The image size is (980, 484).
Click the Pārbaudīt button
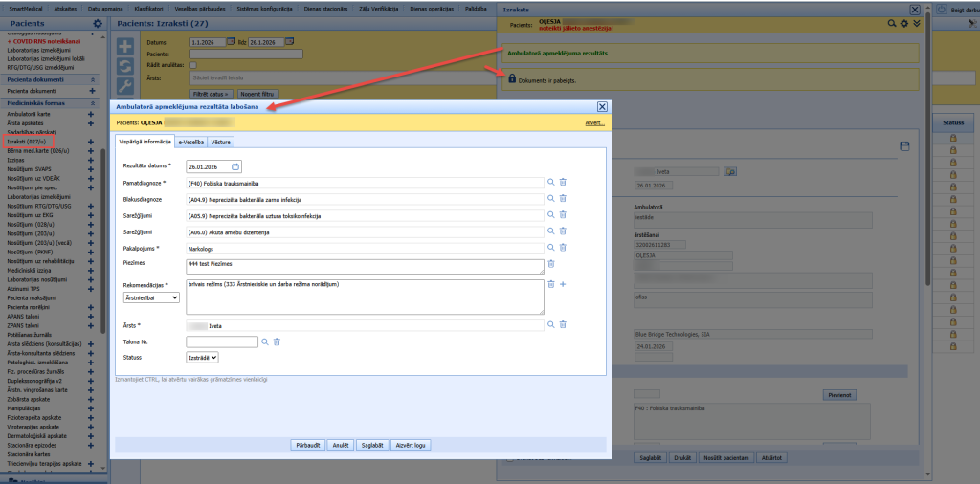[x=308, y=446]
